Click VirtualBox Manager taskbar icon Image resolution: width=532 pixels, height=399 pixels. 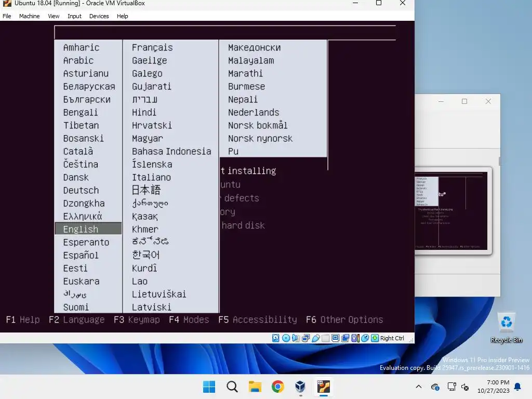300,387
